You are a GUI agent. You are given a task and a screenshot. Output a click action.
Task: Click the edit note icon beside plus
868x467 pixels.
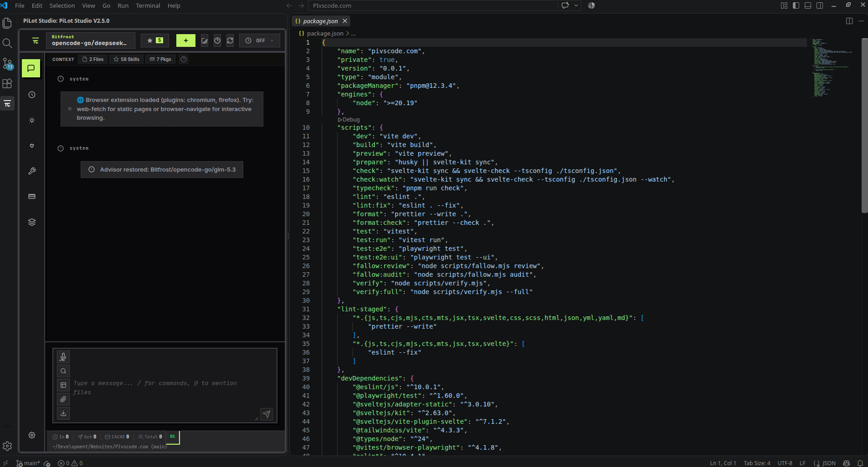(x=205, y=41)
